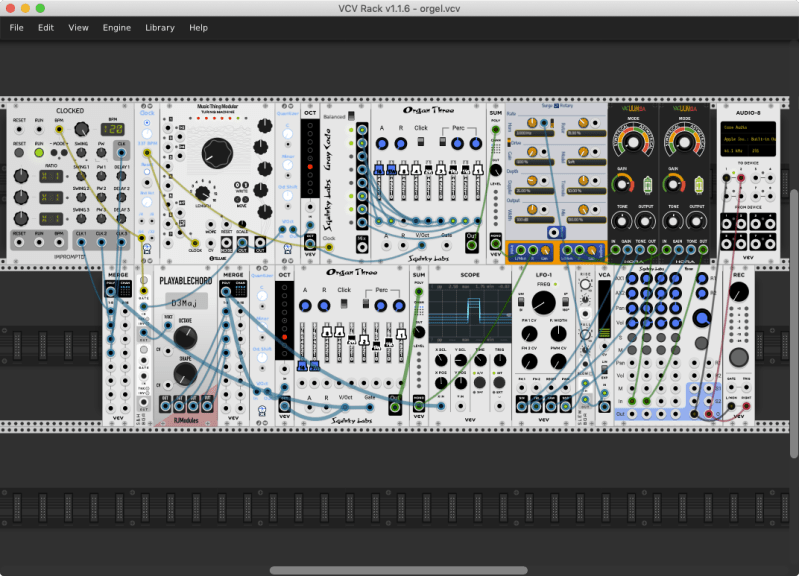
Task: Click the CLK 1 output jack on CLOCKED
Action: pos(81,242)
